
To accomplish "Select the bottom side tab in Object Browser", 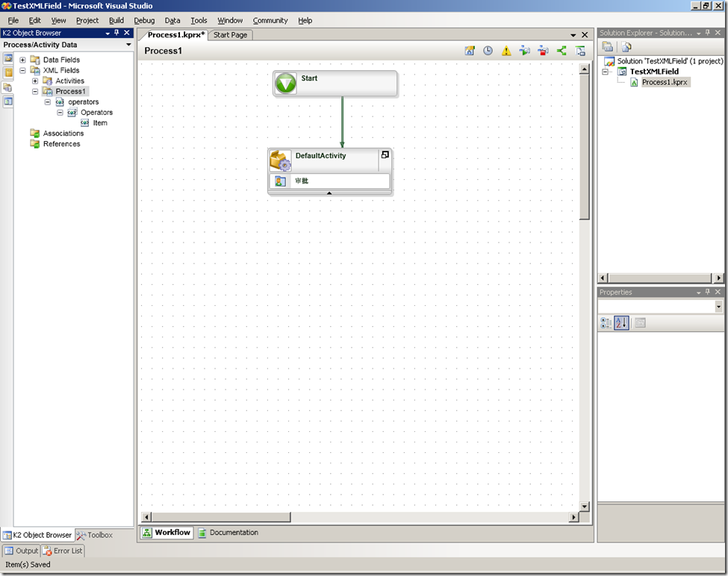I will coord(8,101).
